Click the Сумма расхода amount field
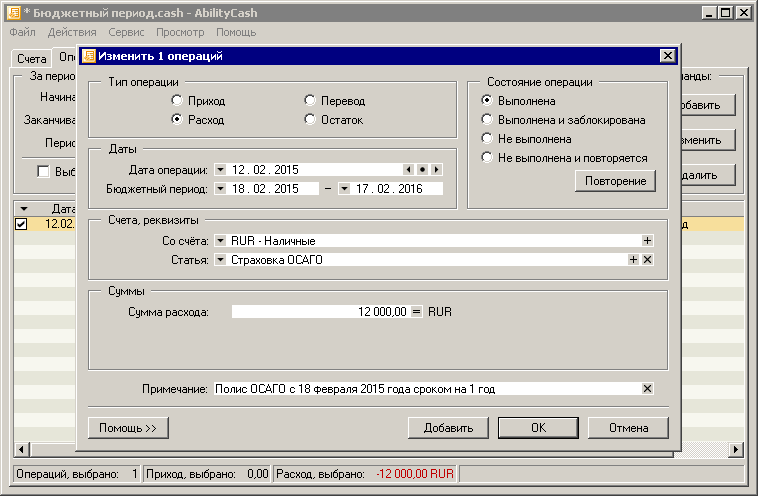Image resolution: width=758 pixels, height=496 pixels. coord(320,313)
